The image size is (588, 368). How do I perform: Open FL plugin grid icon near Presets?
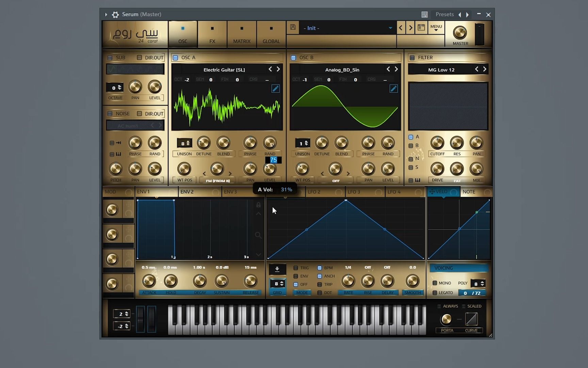tap(424, 15)
